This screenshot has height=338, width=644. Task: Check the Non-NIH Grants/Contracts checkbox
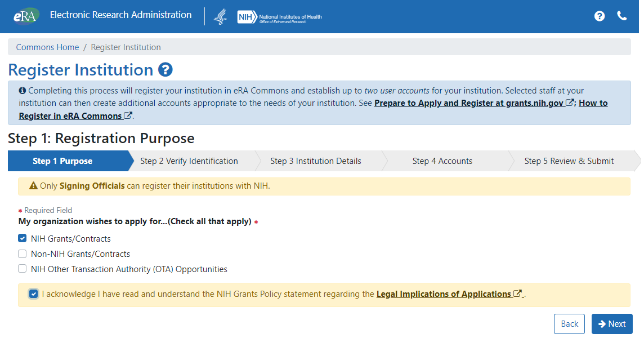23,253
